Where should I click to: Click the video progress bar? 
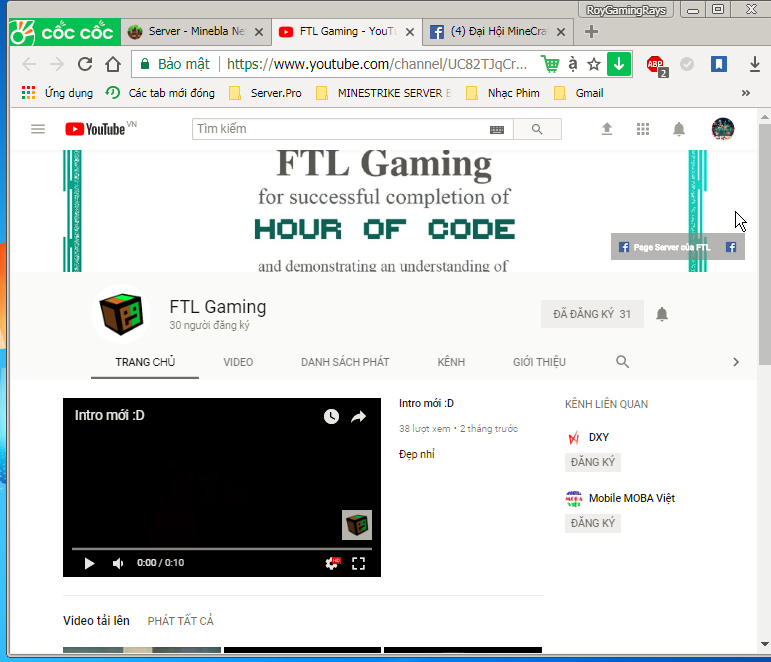pyautogui.click(x=222, y=548)
